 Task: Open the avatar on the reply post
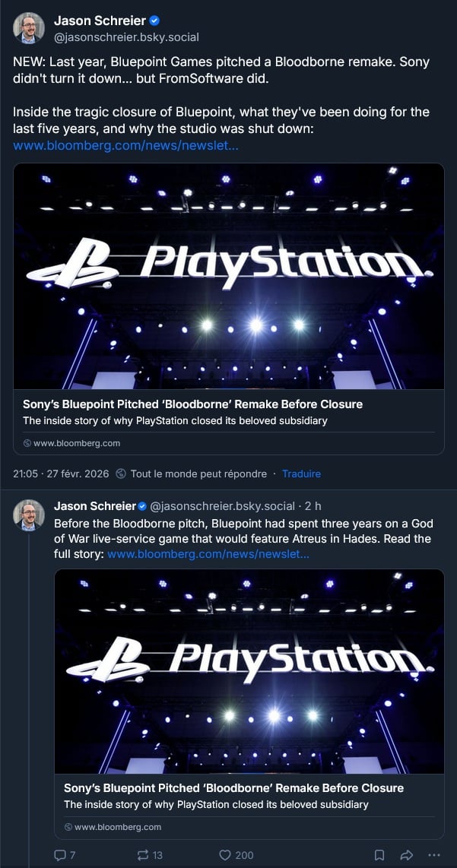pyautogui.click(x=29, y=515)
